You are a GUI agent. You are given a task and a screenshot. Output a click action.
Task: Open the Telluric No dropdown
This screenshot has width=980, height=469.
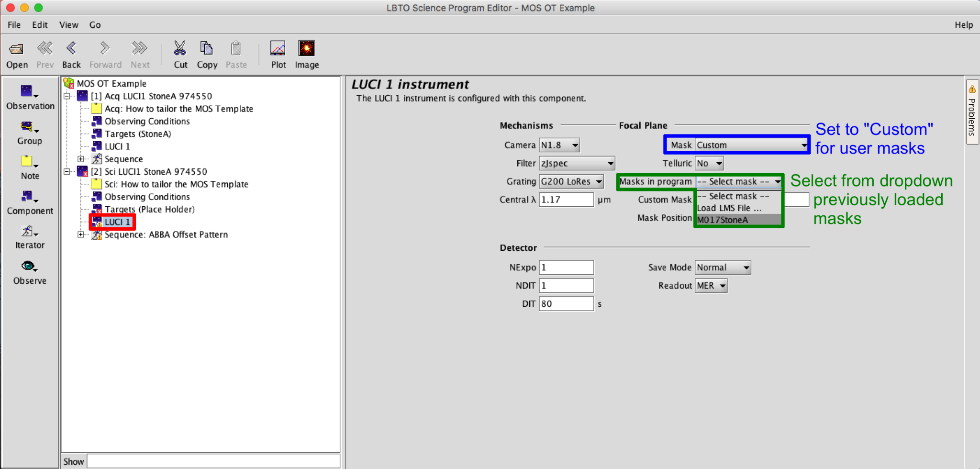click(x=709, y=163)
